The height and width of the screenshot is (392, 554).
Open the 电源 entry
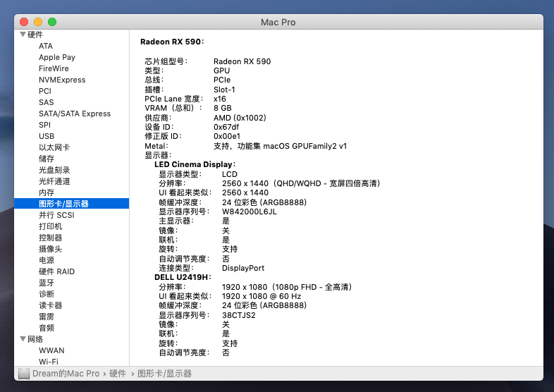(x=47, y=260)
